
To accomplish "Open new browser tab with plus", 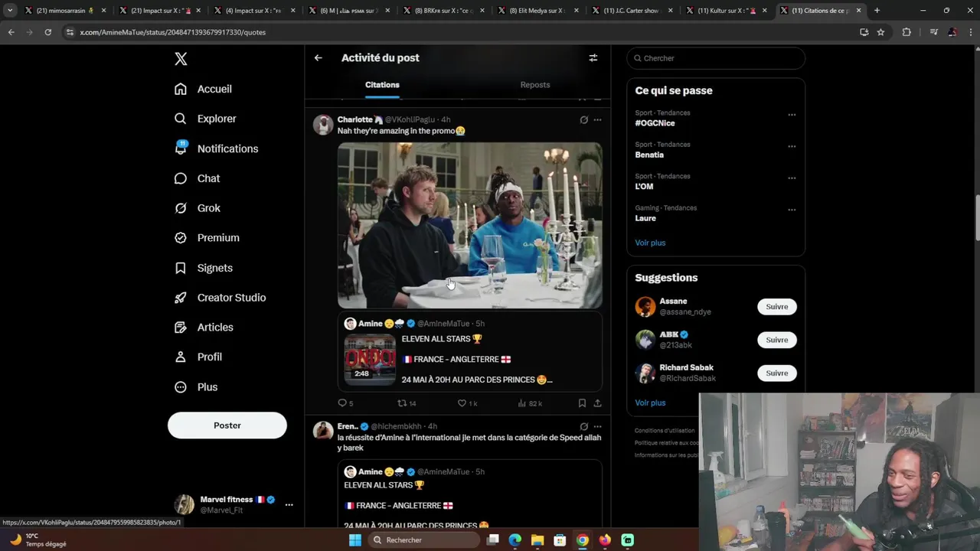I will tap(877, 11).
